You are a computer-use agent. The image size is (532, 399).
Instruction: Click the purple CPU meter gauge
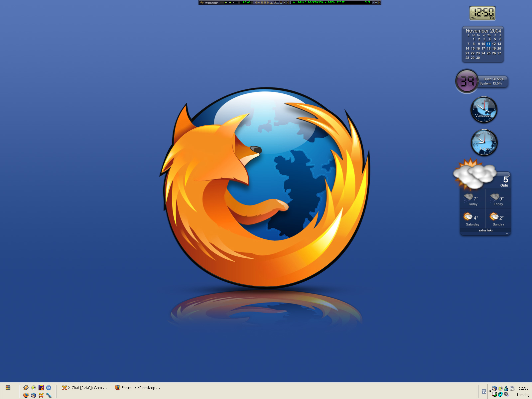(x=467, y=81)
